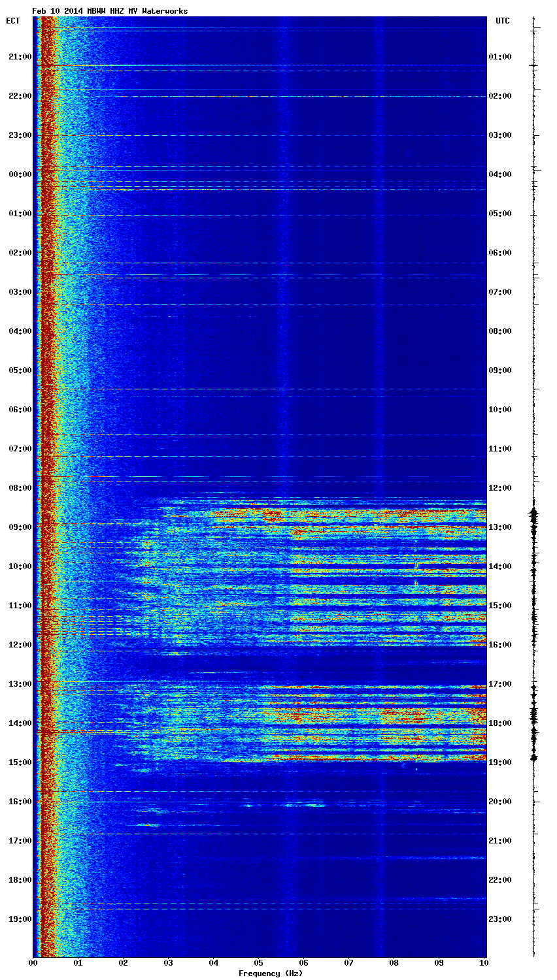Pick the 22:00 label on the UTC axis
The image size is (557, 980).
tap(500, 880)
